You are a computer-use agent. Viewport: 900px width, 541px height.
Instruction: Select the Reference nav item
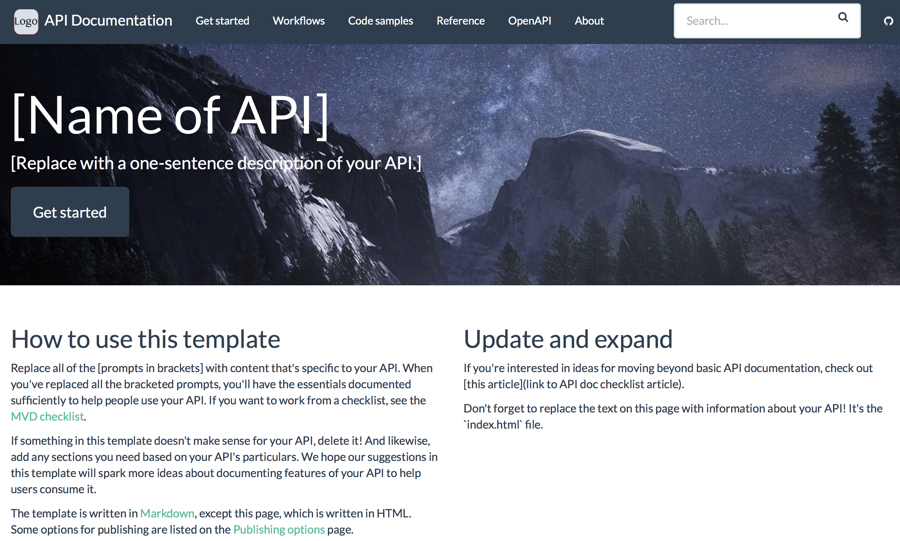click(x=460, y=21)
